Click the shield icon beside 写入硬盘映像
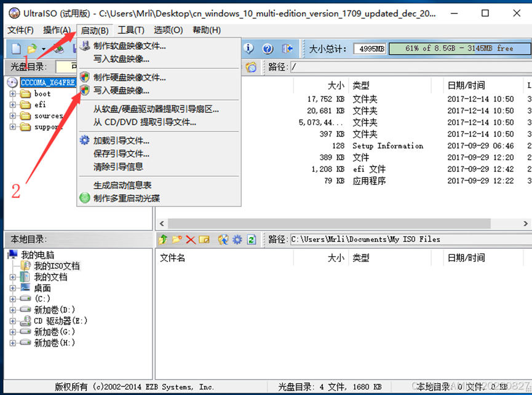Viewport: 532px width, 395px height. 85,90
